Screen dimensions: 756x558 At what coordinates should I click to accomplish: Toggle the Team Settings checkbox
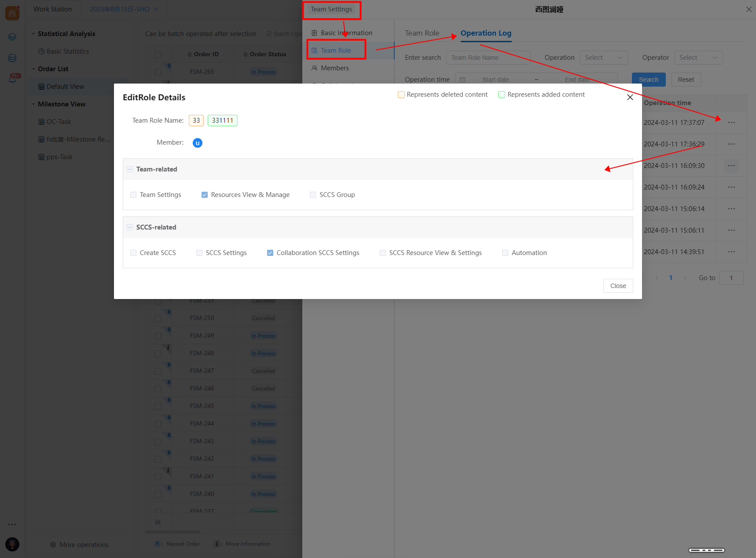(x=133, y=195)
